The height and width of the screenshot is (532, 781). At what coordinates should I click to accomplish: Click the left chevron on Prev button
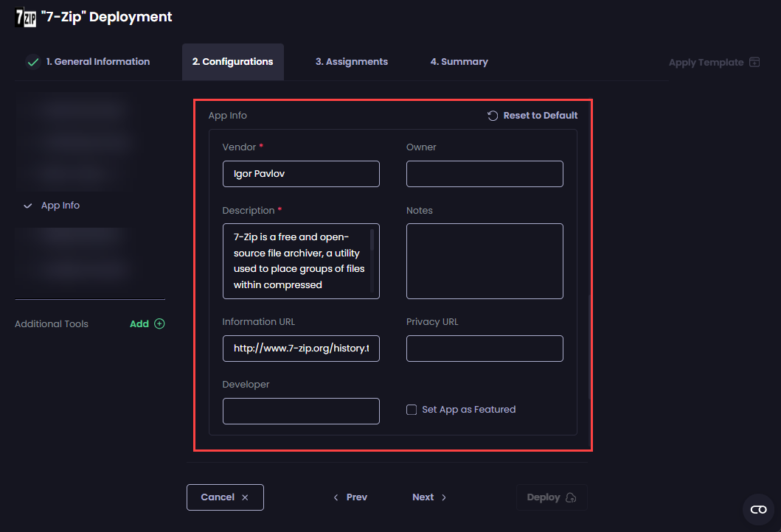click(x=336, y=497)
